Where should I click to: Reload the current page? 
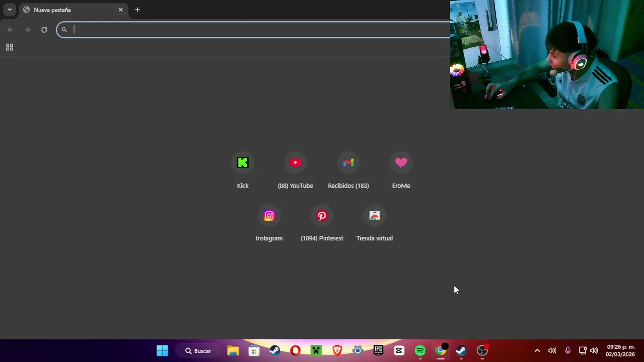pyautogui.click(x=44, y=30)
